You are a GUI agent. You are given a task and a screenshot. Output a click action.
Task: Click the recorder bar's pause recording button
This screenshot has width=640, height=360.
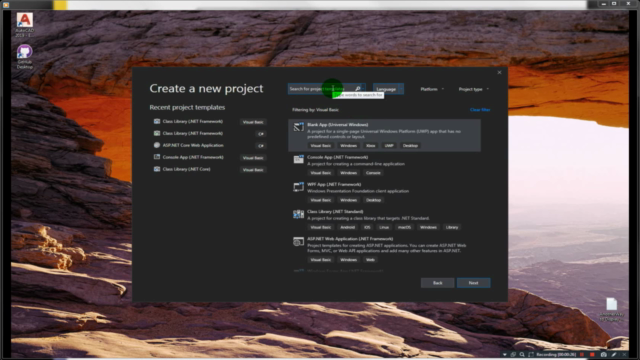coord(582,355)
